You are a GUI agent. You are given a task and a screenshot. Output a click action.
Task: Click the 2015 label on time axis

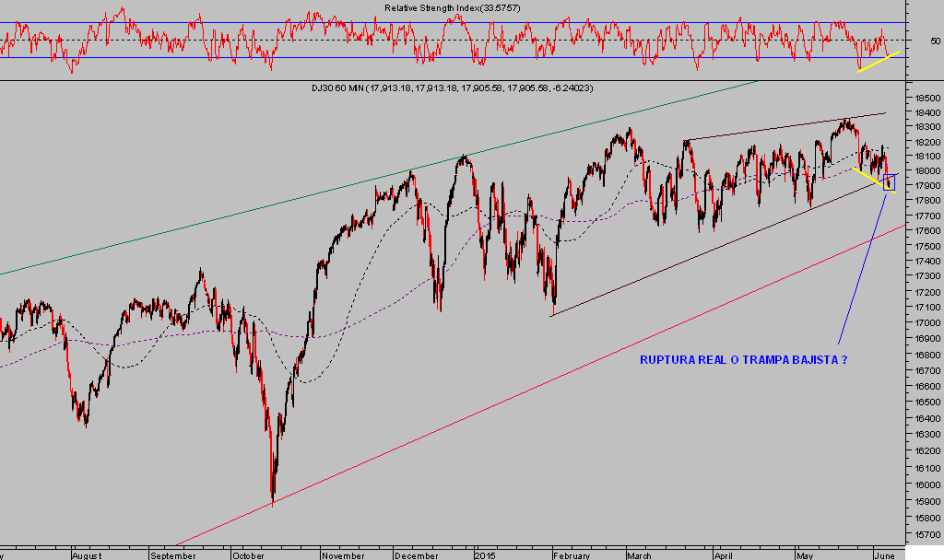tap(486, 555)
